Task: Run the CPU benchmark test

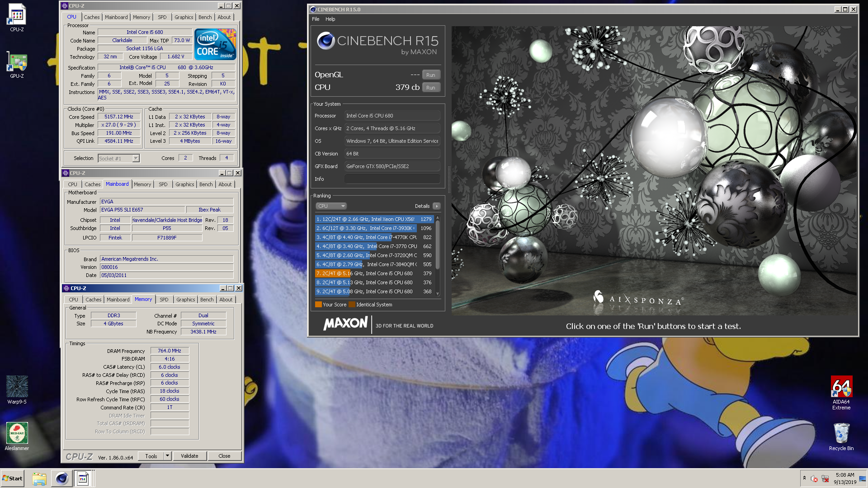Action: (x=431, y=88)
